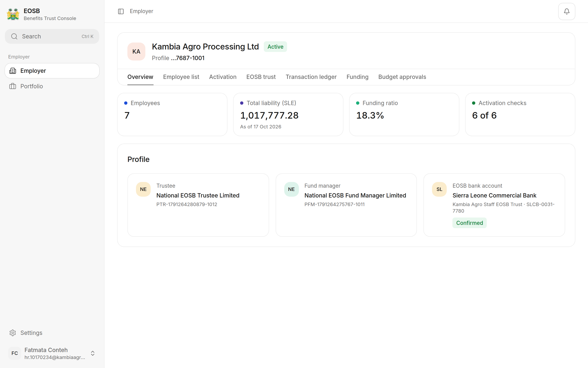Select Employer in the sidebar
This screenshot has width=588, height=368.
click(x=52, y=71)
